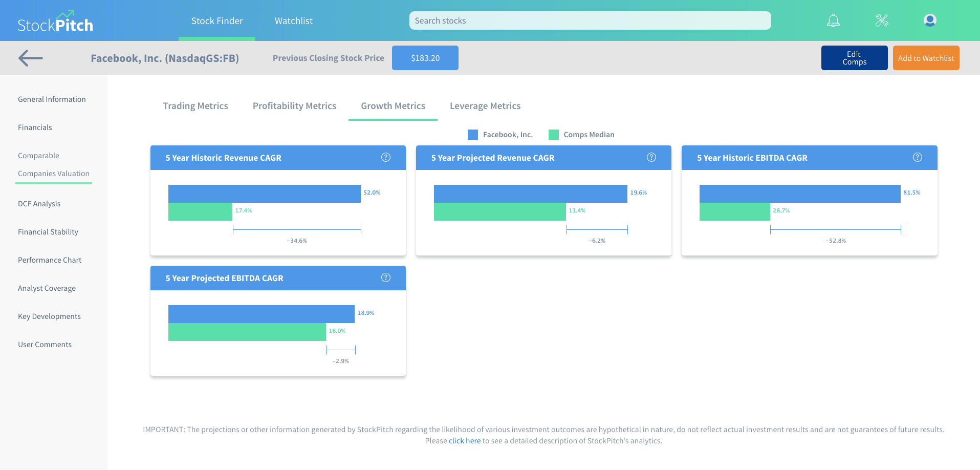Image resolution: width=980 pixels, height=470 pixels.
Task: Click help icon for Historic EBITDA CAGR
Action: [918, 158]
